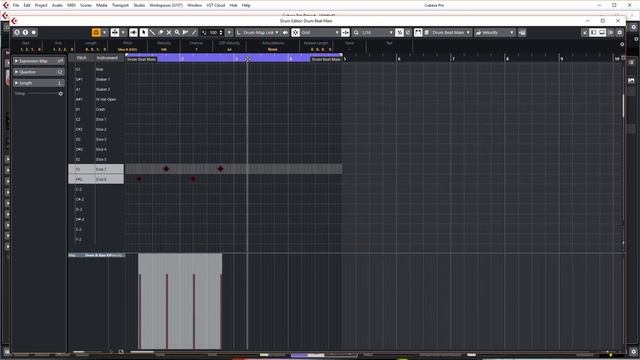Click the ruler at bar 7
This screenshot has width=640, height=360.
pyautogui.click(x=453, y=59)
